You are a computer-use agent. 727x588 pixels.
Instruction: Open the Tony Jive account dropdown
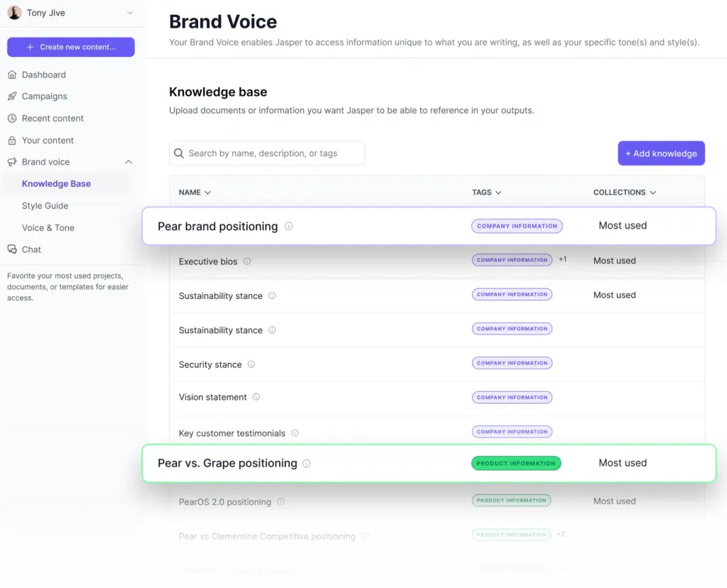[129, 13]
